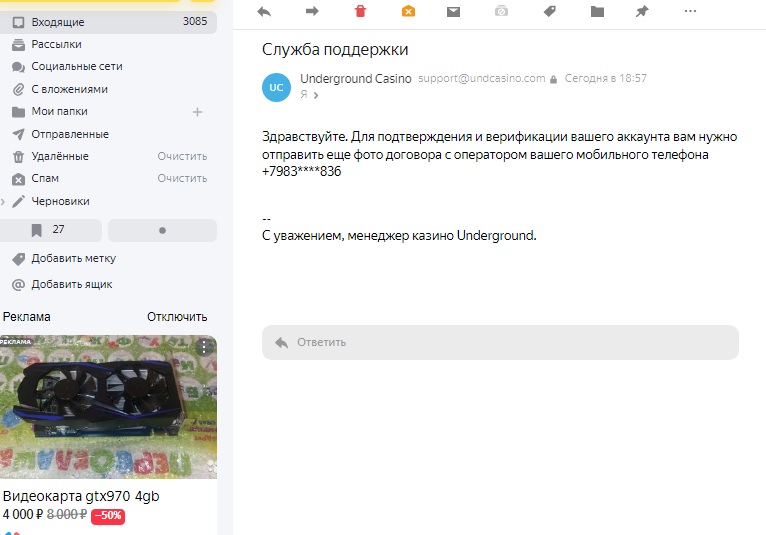Show flagged messages with bookmark 27
The height and width of the screenshot is (535, 766).
[x=51, y=230]
